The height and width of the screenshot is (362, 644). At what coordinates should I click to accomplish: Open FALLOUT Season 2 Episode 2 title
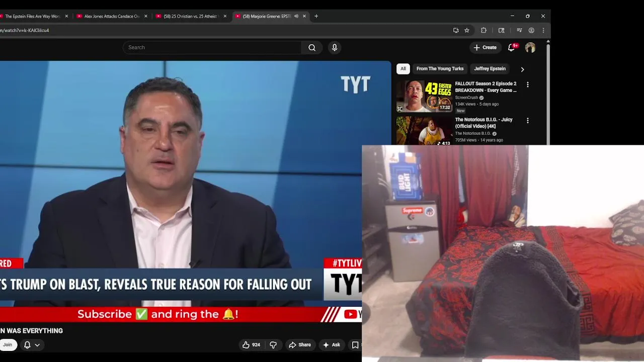point(486,87)
